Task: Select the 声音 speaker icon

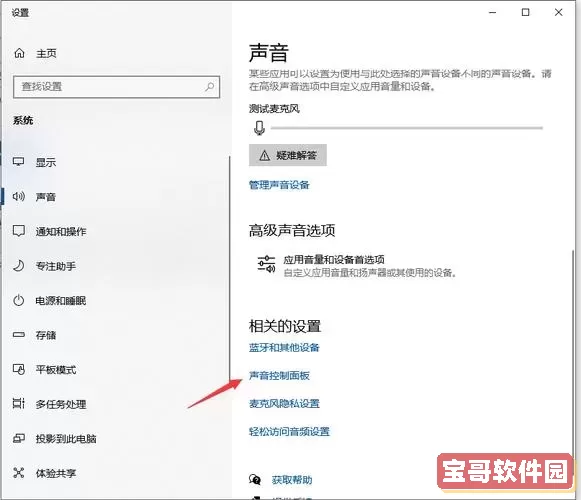Action: 19,196
